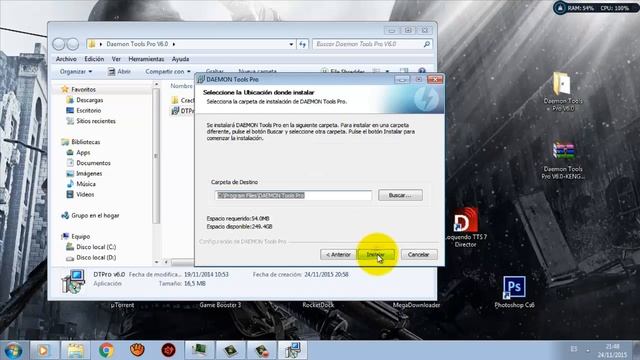Open Disco local (D:)
Viewport: 640px width, 360px height.
click(x=96, y=258)
